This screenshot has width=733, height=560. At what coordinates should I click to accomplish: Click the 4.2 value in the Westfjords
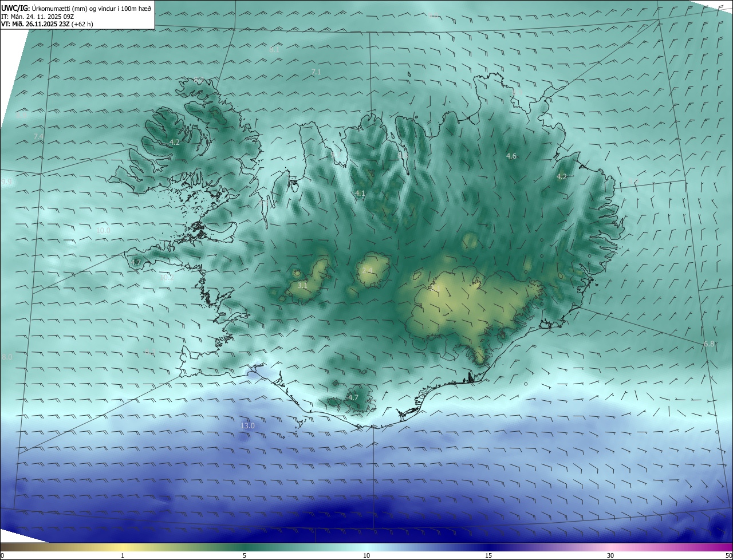coord(175,142)
